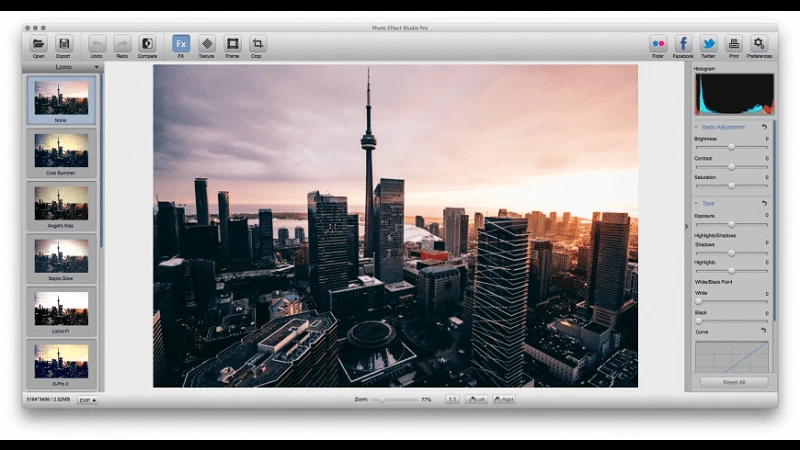Share photo to Twitter
This screenshot has width=800, height=450.
point(708,44)
